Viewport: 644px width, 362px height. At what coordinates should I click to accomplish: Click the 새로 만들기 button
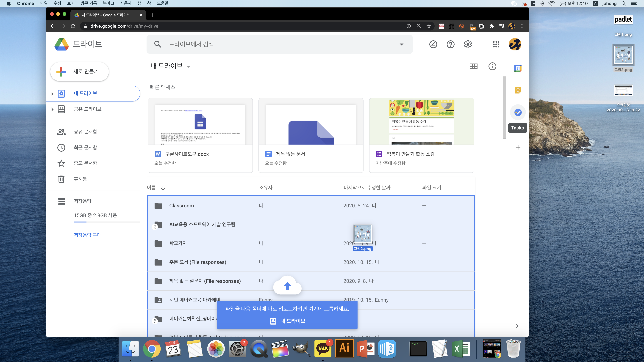80,72
